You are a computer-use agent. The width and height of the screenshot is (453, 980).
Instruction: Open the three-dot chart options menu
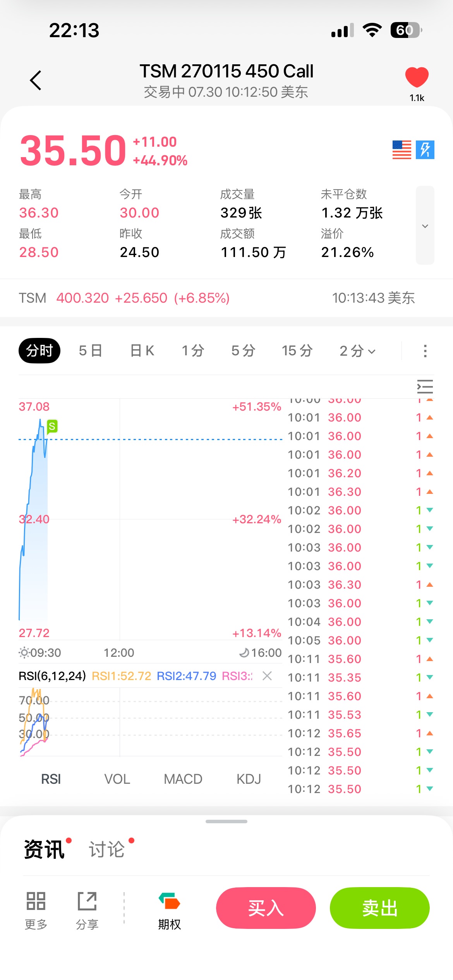pos(425,351)
